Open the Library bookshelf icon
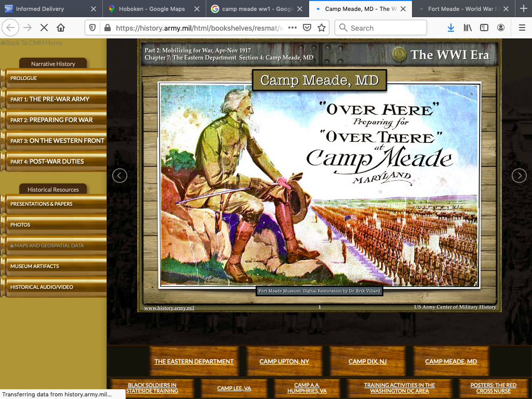This screenshot has height=399, width=532. (x=468, y=28)
